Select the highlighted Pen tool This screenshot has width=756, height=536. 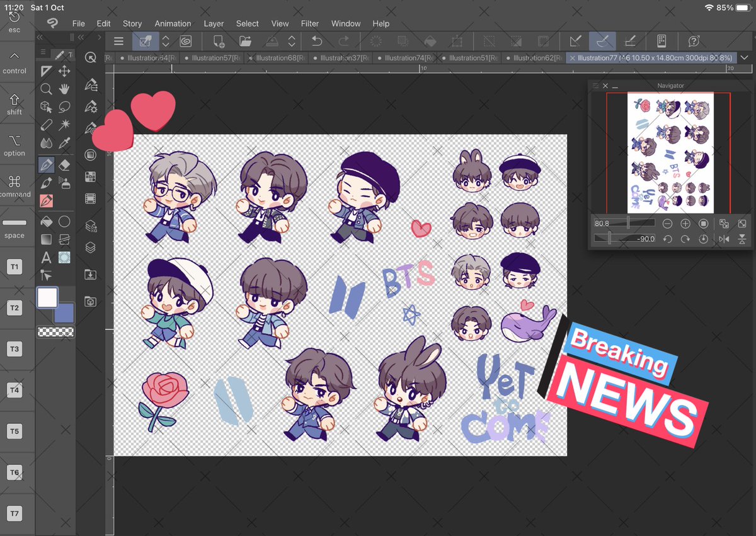46,164
